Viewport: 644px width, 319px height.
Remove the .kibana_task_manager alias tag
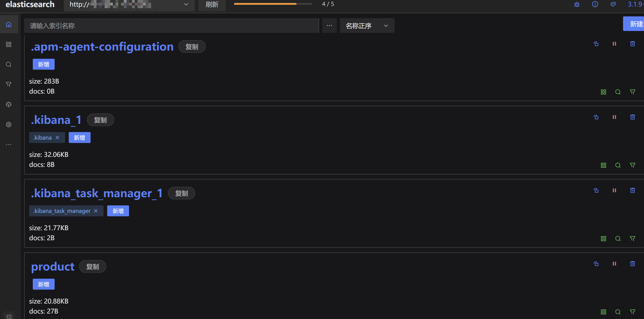pos(96,211)
